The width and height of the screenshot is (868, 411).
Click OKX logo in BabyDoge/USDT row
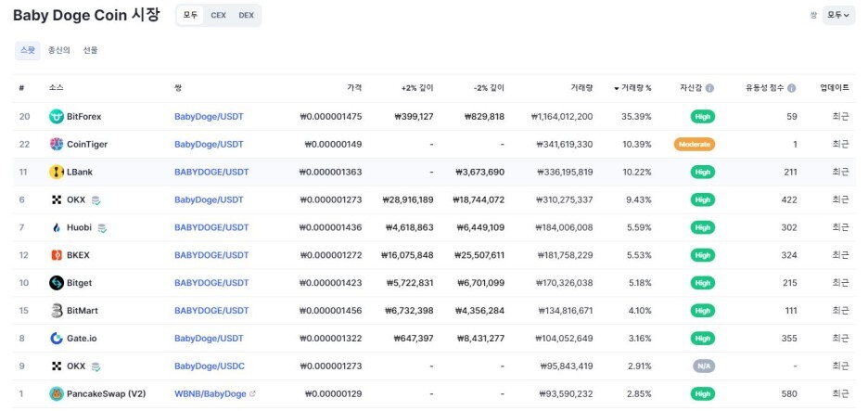pyautogui.click(x=57, y=199)
